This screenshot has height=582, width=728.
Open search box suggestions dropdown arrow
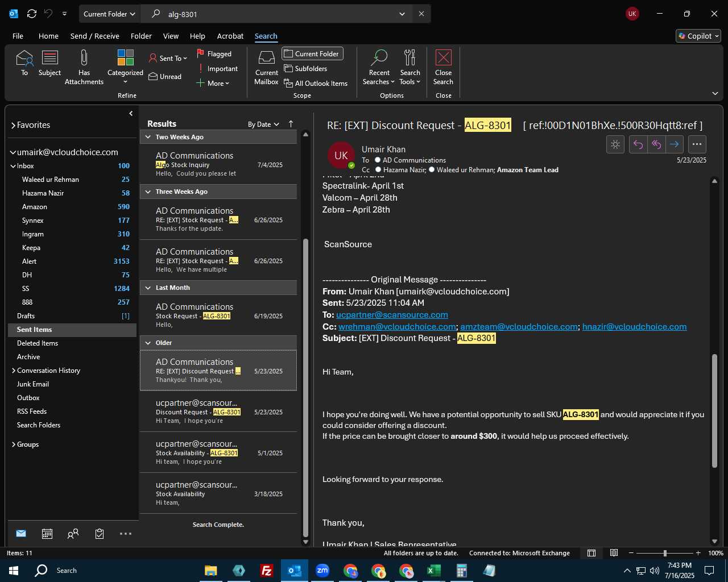(402, 14)
